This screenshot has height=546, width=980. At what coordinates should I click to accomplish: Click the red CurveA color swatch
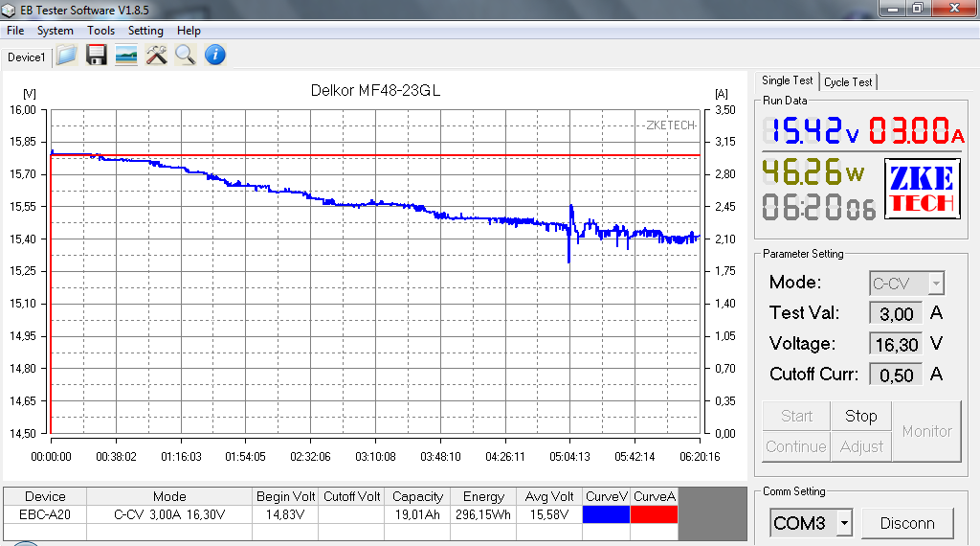click(x=655, y=514)
